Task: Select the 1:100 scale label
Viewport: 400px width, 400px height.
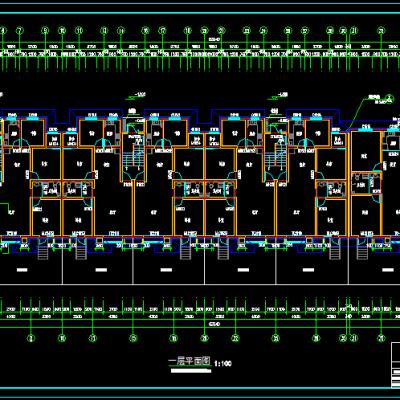Action: tap(223, 363)
